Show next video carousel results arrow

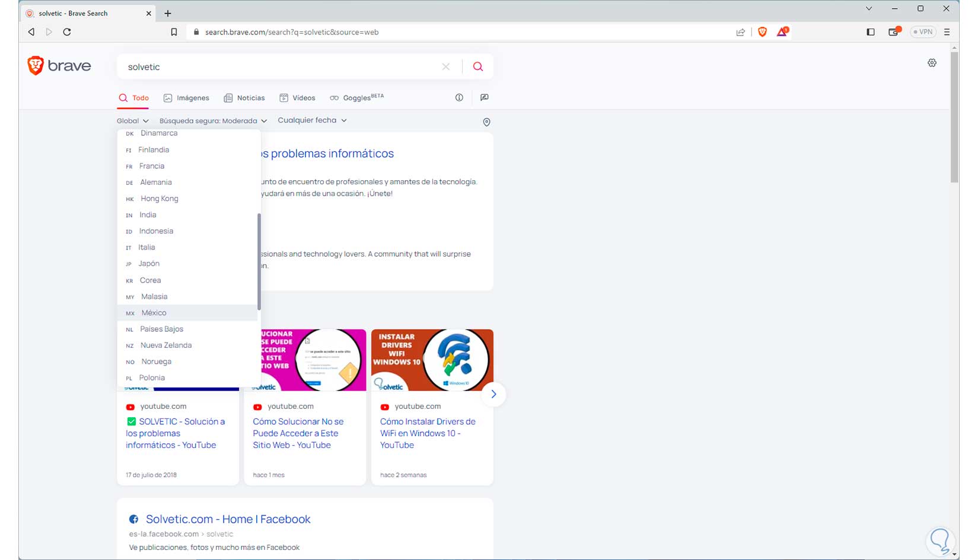click(x=493, y=394)
